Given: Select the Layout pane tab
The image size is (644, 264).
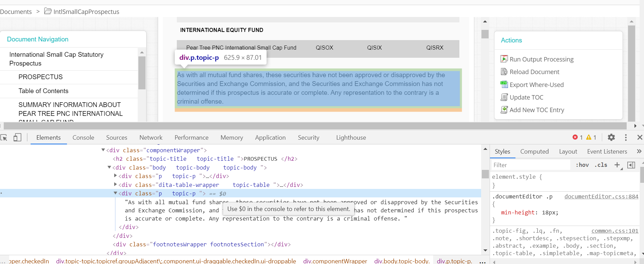Looking at the screenshot, I should [x=568, y=152].
